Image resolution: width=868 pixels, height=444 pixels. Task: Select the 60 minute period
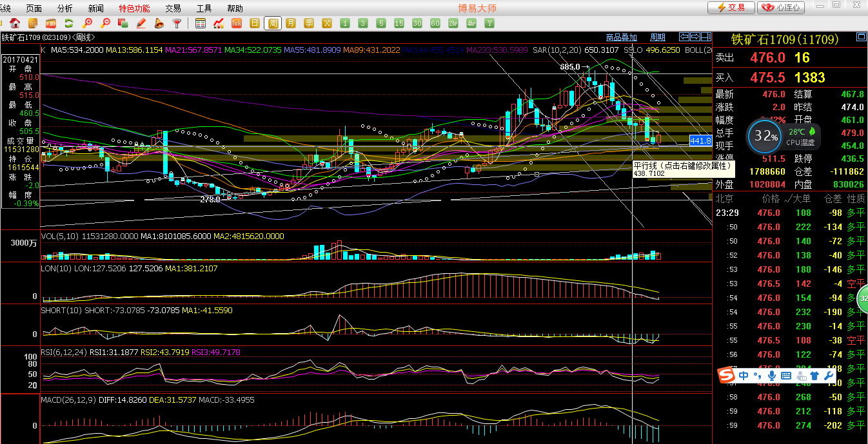click(x=435, y=23)
